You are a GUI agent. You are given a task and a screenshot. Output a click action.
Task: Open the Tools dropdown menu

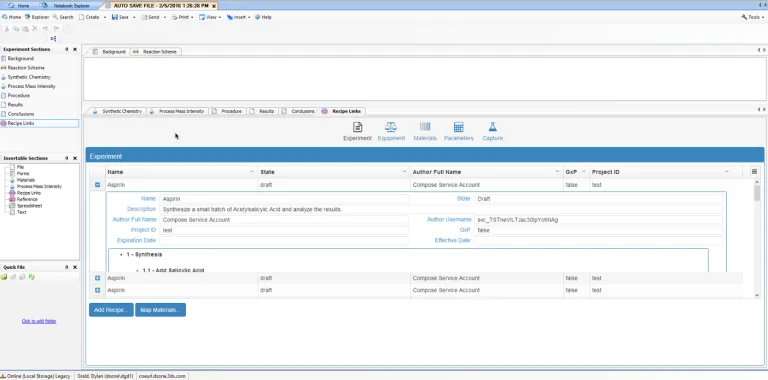pos(753,17)
